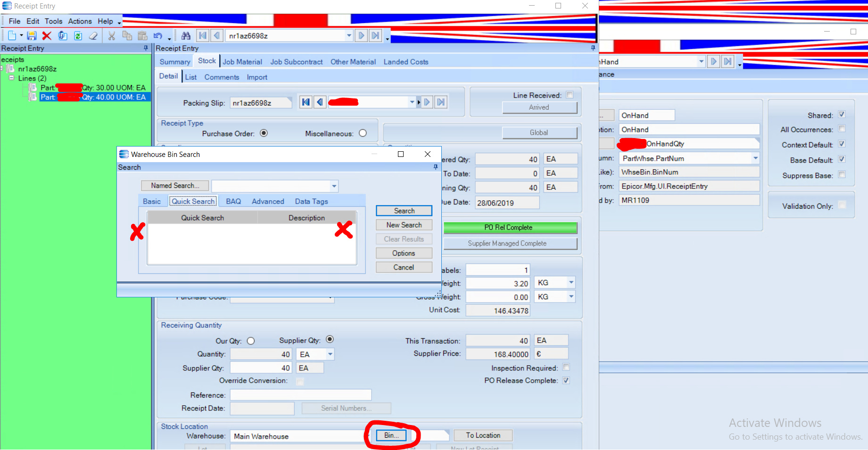Click the attachments paperclip toolbar icon
Image resolution: width=868 pixels, height=450 pixels.
(x=63, y=36)
